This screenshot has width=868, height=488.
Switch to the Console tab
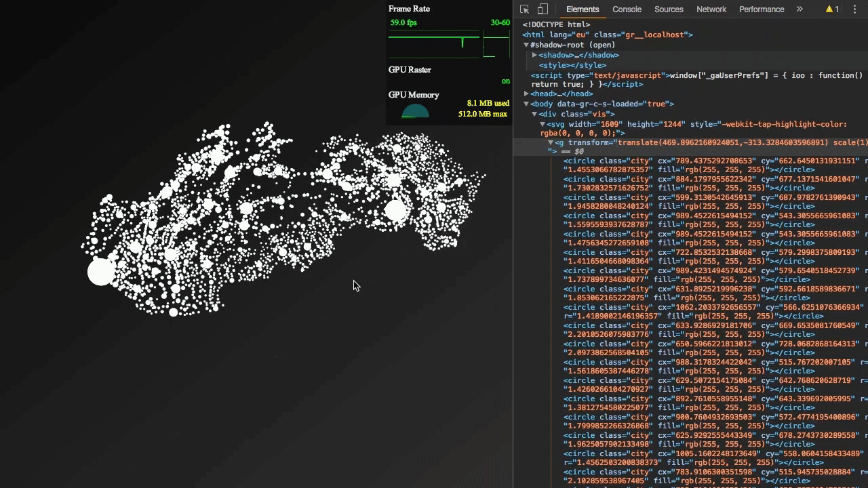coord(627,9)
